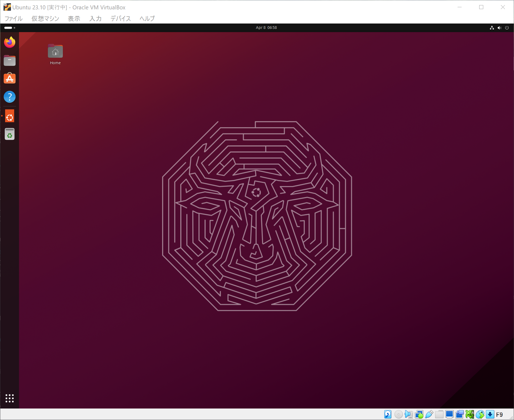Click the optical drive status icon

tap(398, 414)
